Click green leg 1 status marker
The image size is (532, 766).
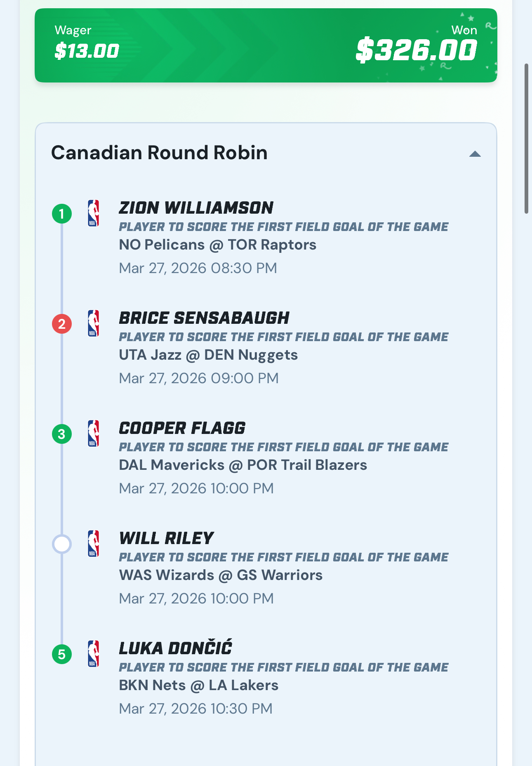point(62,214)
